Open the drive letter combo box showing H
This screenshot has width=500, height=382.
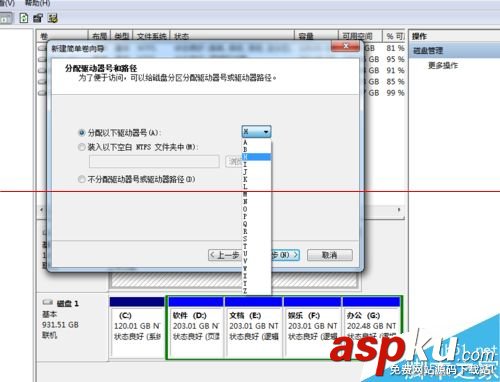point(256,132)
